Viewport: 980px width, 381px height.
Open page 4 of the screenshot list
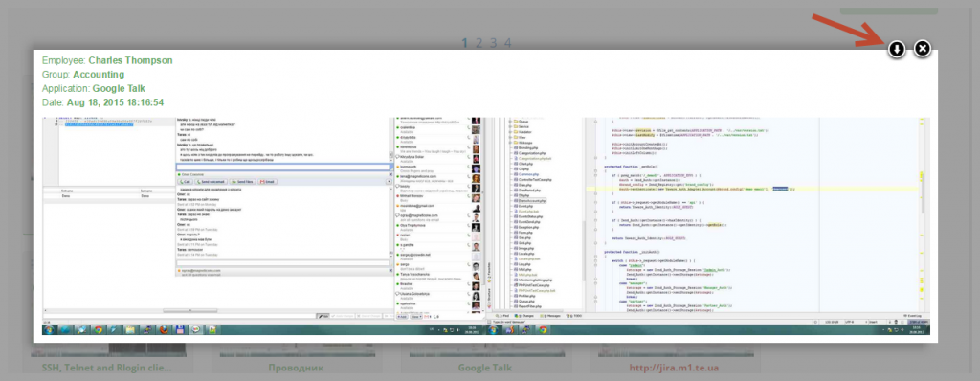tap(507, 42)
